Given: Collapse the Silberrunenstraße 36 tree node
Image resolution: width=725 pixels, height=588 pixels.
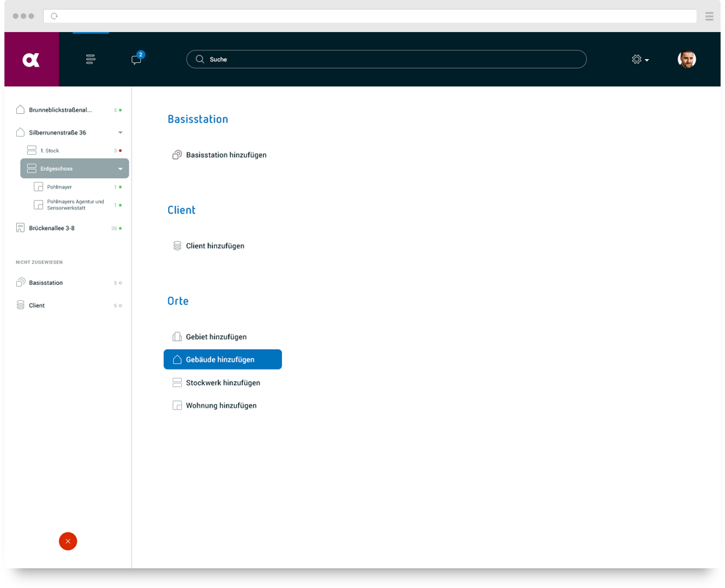Looking at the screenshot, I should [x=120, y=133].
